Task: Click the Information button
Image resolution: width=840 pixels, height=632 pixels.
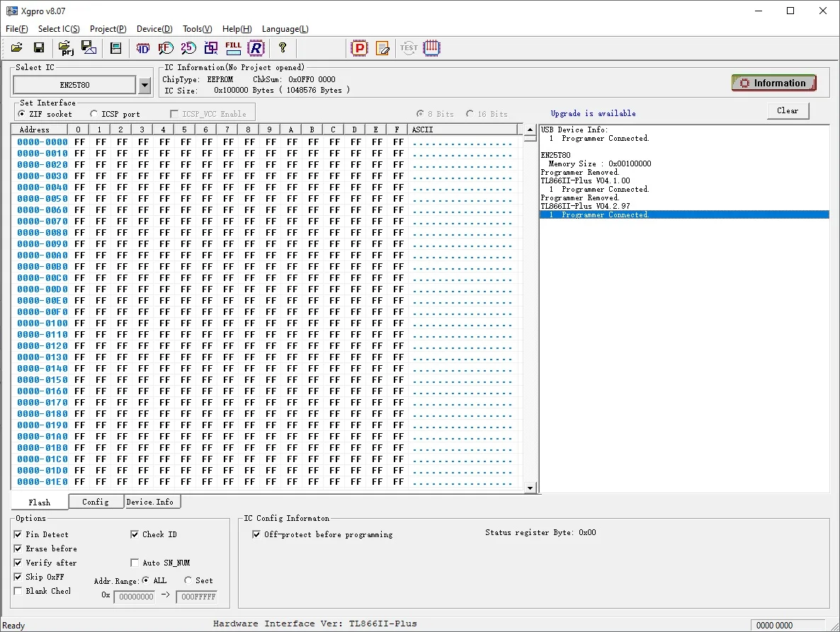Action: pos(773,84)
